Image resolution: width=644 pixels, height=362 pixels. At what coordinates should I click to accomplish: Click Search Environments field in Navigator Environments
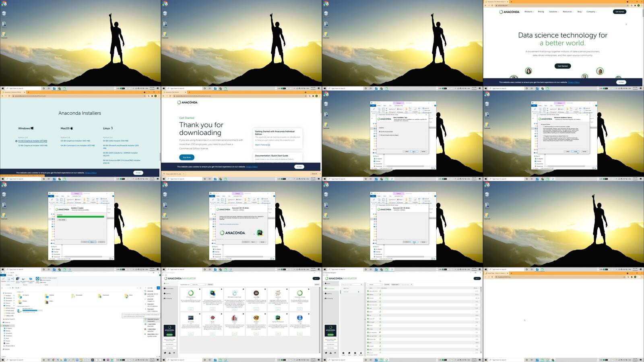pos(352,284)
